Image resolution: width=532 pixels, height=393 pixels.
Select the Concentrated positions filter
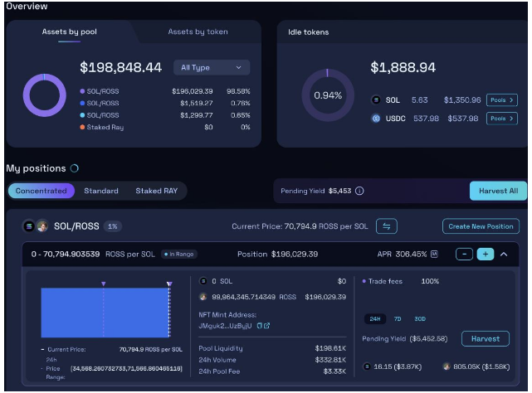(41, 191)
